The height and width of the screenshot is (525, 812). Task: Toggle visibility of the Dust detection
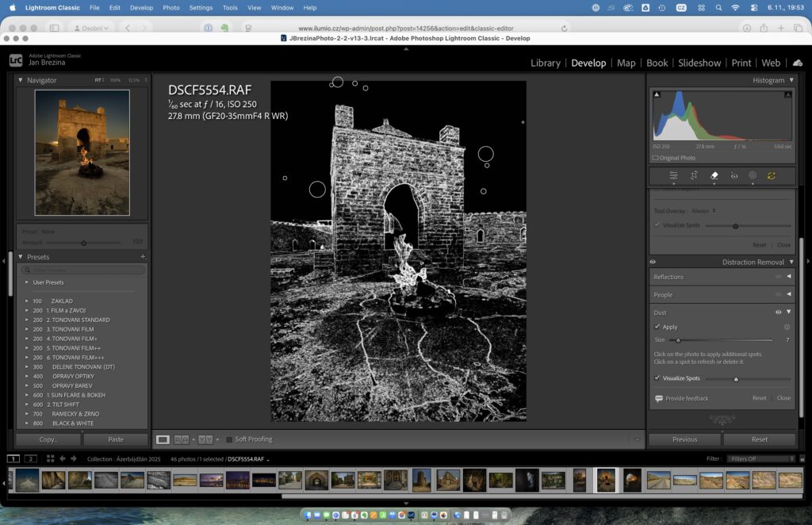pos(778,312)
